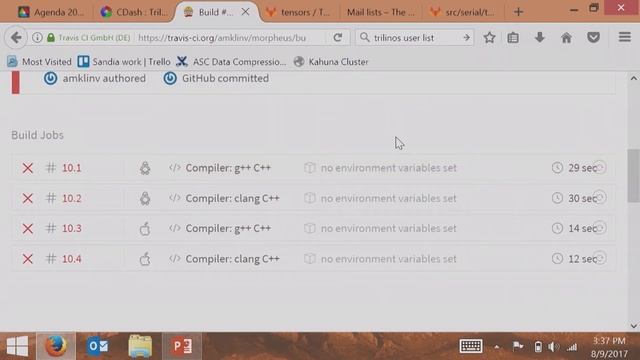Open the bookmarks list icon
This screenshot has width=640, height=360.
click(513, 38)
